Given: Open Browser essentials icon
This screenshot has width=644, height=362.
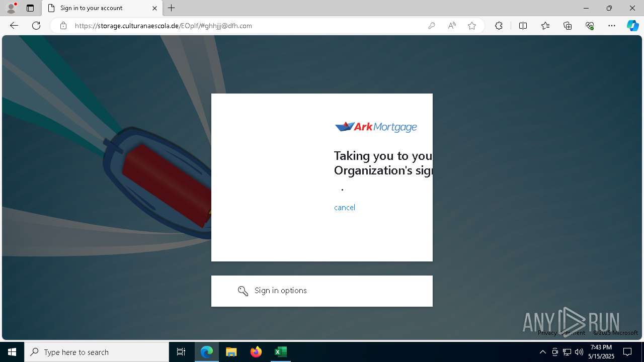Looking at the screenshot, I should coord(590,26).
